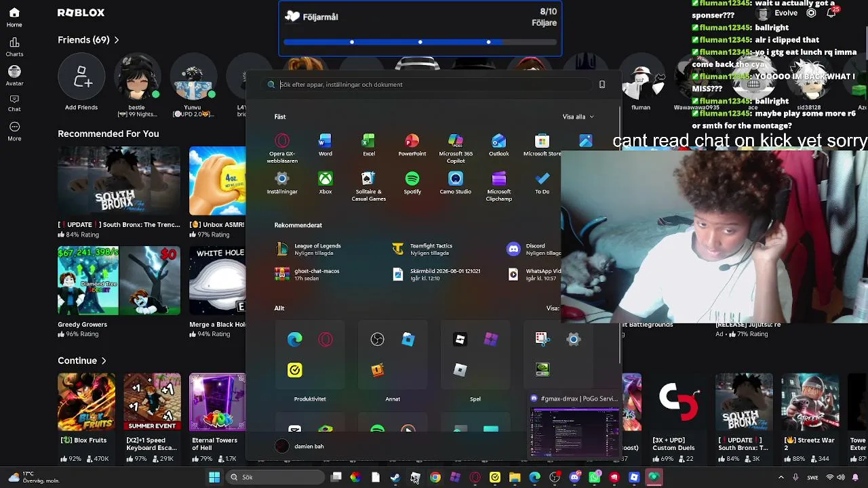The width and height of the screenshot is (868, 488).
Task: Go to Roblox Home in sidebar
Action: click(x=14, y=18)
